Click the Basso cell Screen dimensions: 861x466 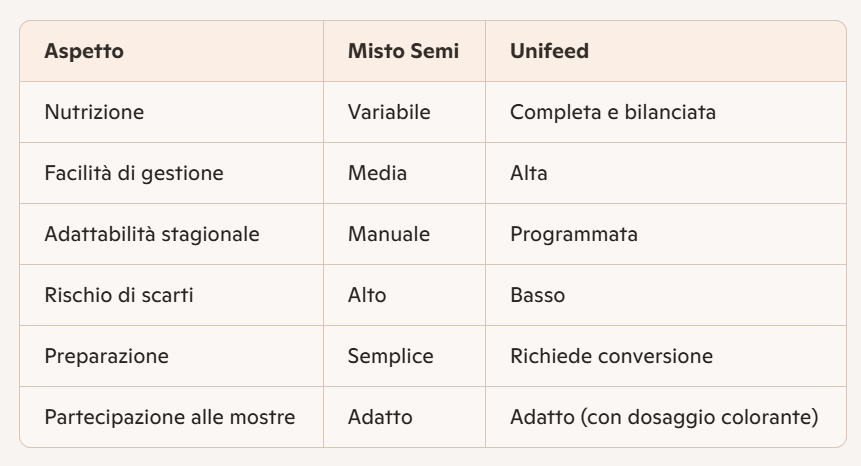(x=535, y=295)
